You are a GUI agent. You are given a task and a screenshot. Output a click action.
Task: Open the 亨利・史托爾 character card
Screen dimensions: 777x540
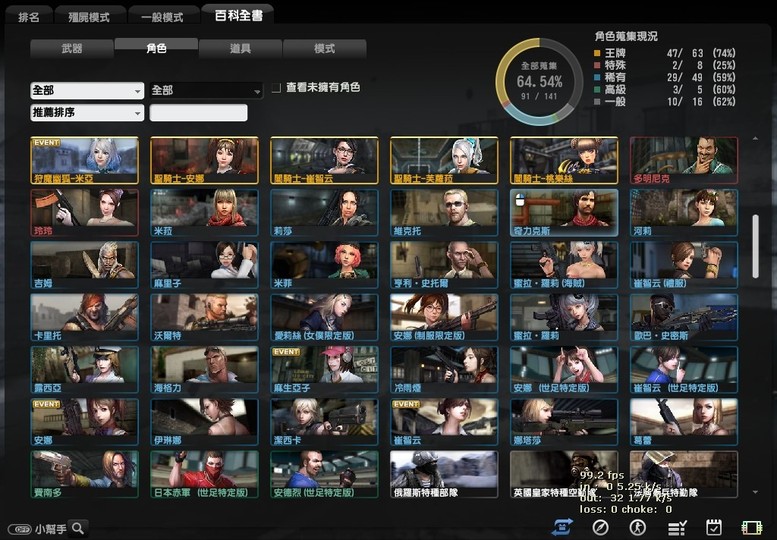tap(444, 265)
